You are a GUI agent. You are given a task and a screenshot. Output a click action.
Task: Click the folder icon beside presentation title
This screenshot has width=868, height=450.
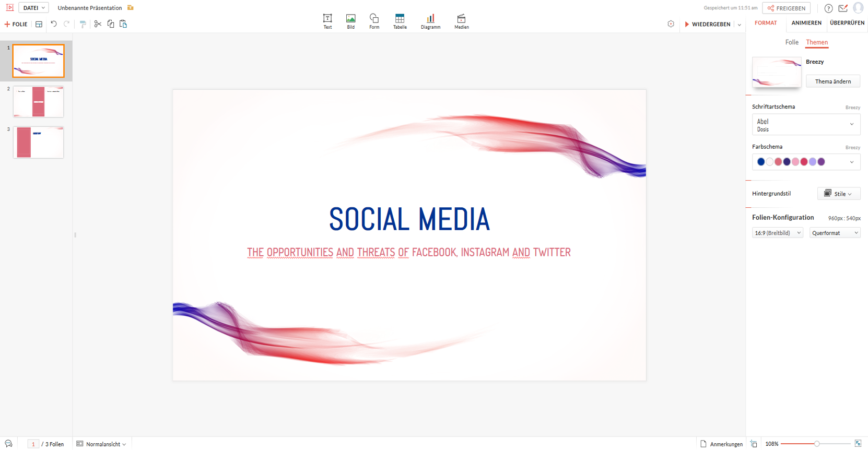coord(131,8)
